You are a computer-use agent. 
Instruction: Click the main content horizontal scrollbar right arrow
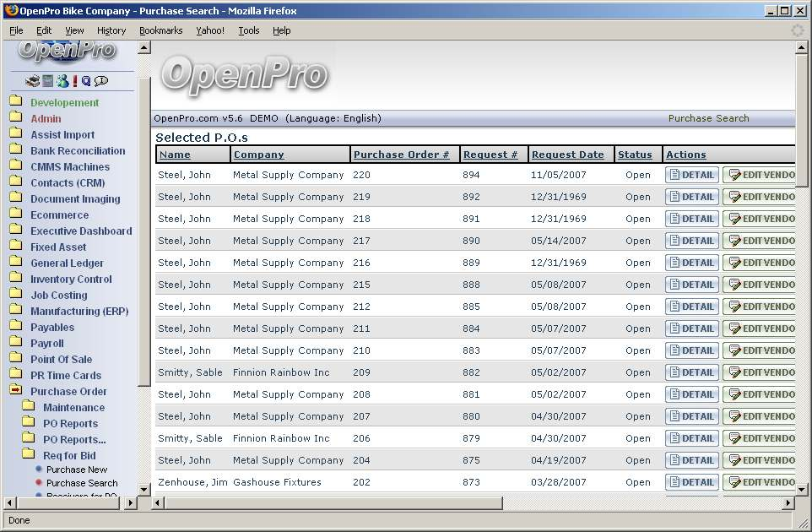click(x=788, y=503)
